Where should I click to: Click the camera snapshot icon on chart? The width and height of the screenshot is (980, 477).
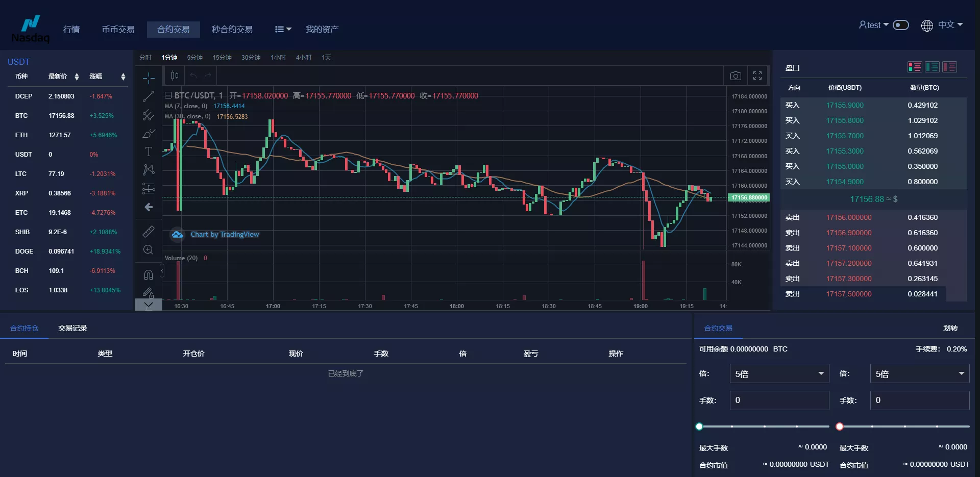coord(735,76)
